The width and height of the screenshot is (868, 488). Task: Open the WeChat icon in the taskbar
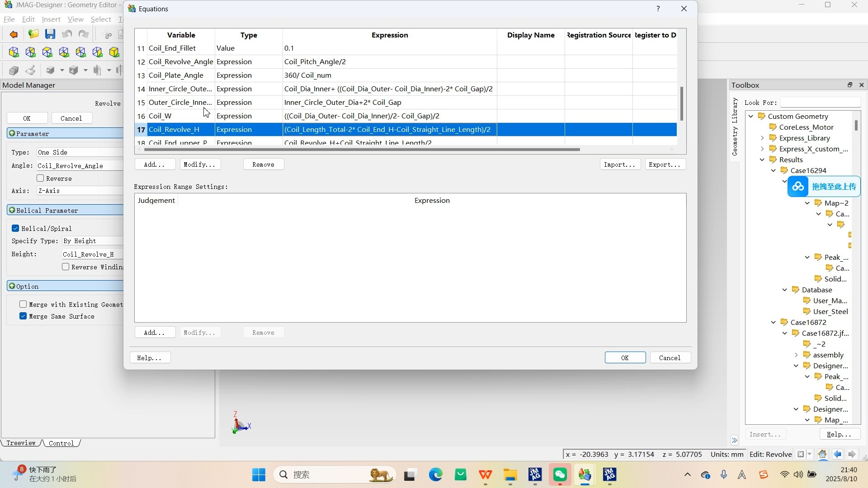[x=560, y=475]
